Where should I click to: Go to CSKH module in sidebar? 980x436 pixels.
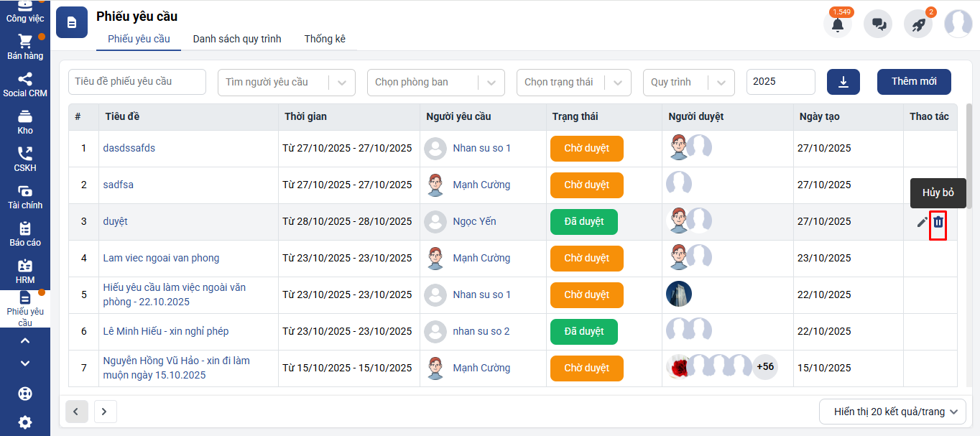coord(25,159)
